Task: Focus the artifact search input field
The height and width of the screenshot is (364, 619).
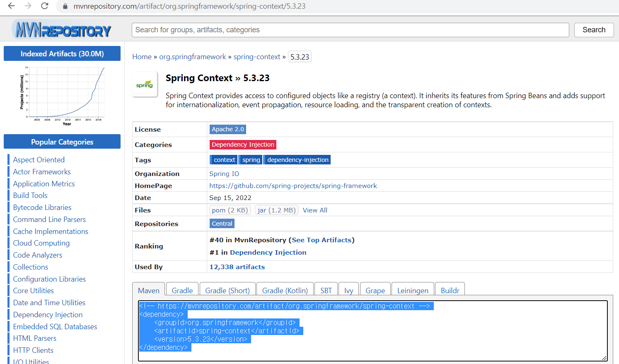Action: pos(350,30)
